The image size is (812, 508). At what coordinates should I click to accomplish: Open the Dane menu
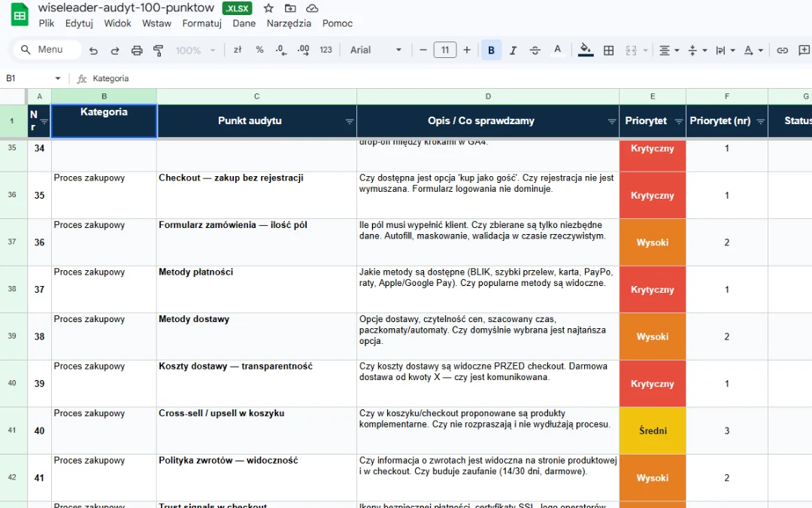244,23
